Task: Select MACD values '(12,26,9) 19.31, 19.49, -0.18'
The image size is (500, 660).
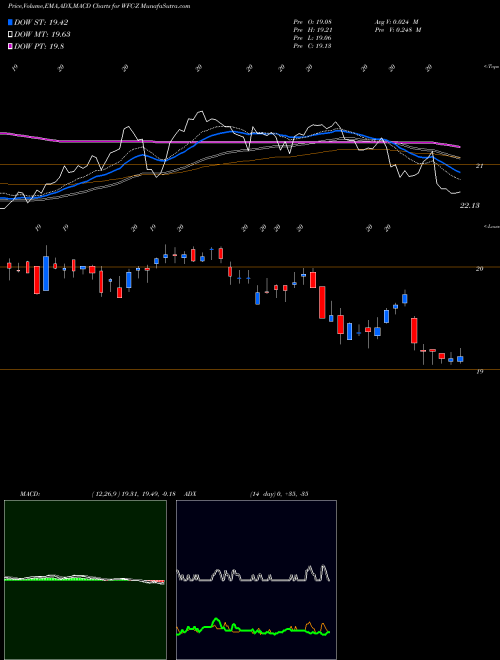Action: coord(133,494)
